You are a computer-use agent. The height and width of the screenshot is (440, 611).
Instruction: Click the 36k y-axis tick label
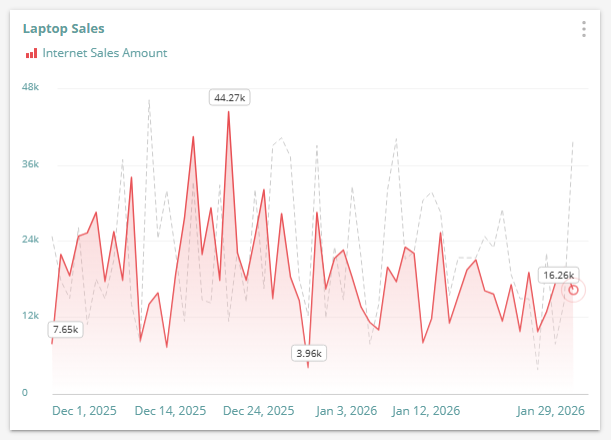[x=30, y=164]
